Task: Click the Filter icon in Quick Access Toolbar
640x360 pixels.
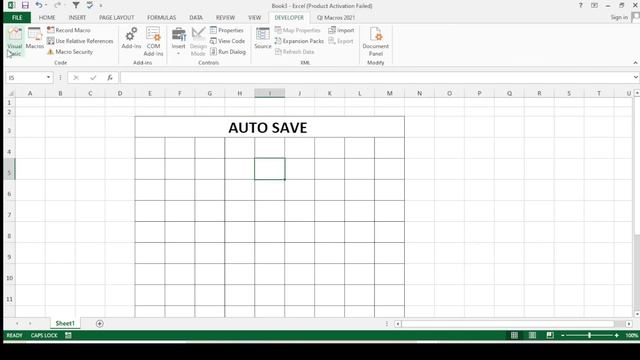Action: pos(76,5)
